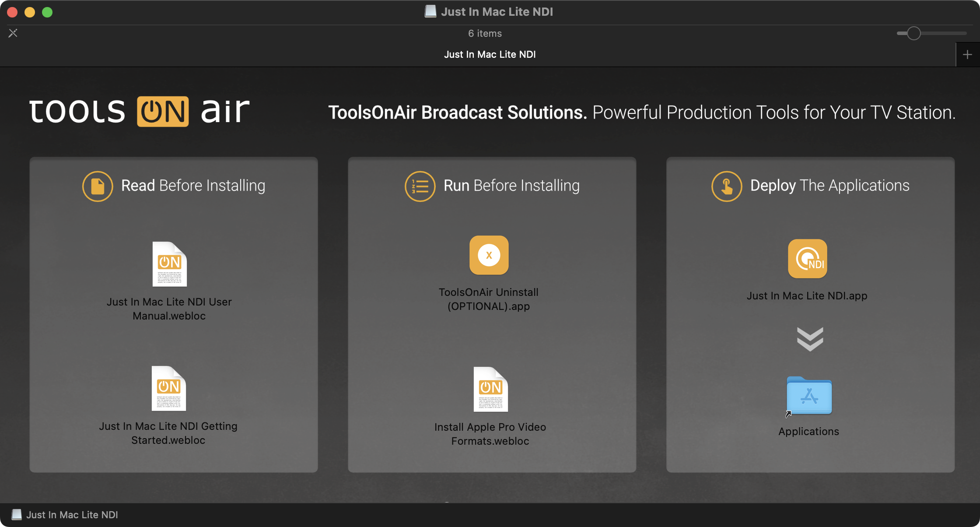Click the disk icon in the window title
The width and height of the screenshot is (980, 527).
click(x=430, y=12)
